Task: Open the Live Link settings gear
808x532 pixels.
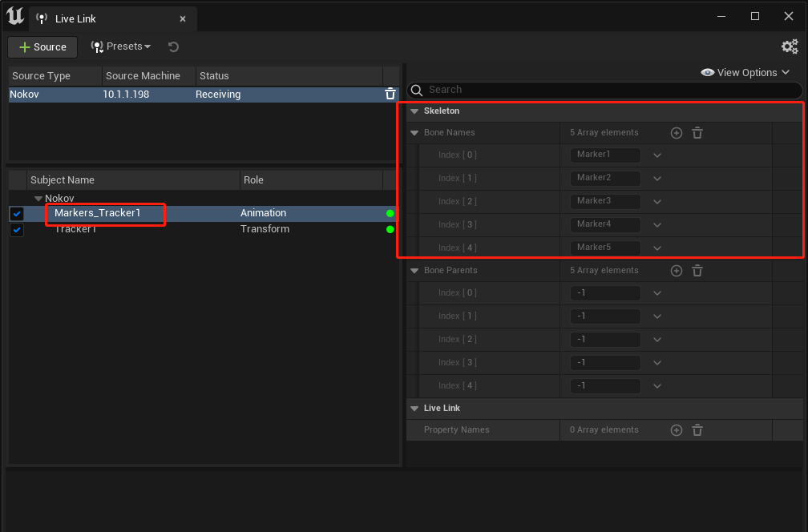Action: point(790,46)
